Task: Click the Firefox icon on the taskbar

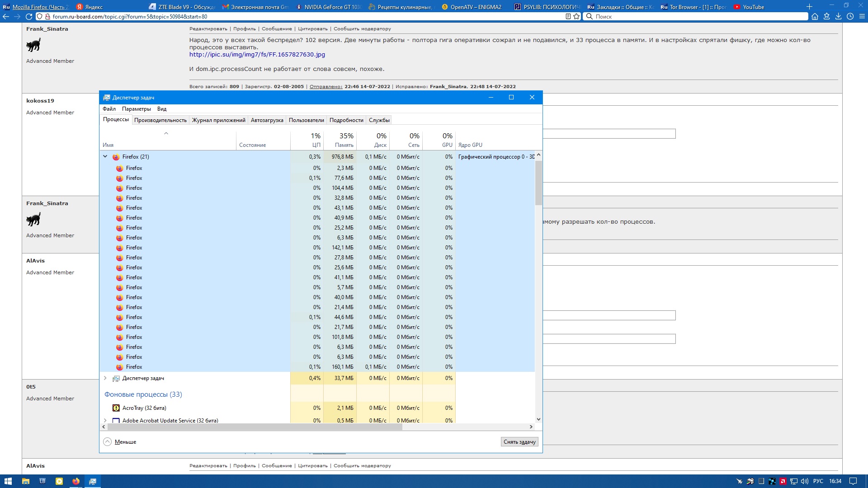Action: (x=75, y=481)
